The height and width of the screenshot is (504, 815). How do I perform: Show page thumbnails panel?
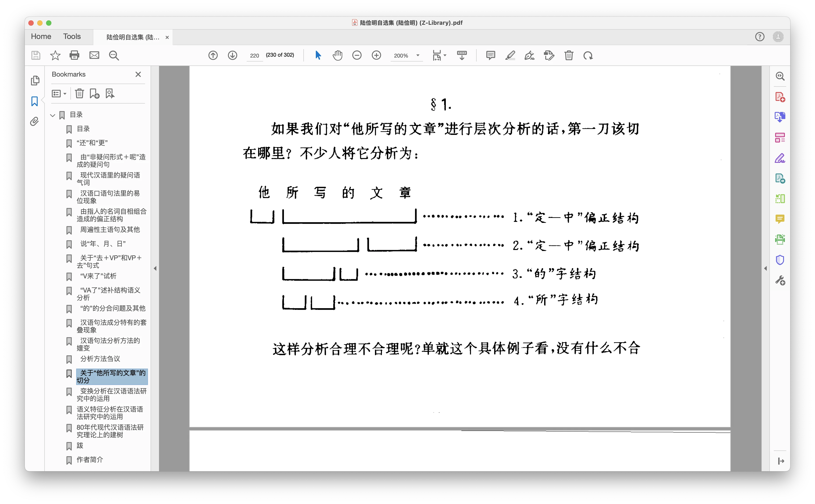pyautogui.click(x=35, y=80)
